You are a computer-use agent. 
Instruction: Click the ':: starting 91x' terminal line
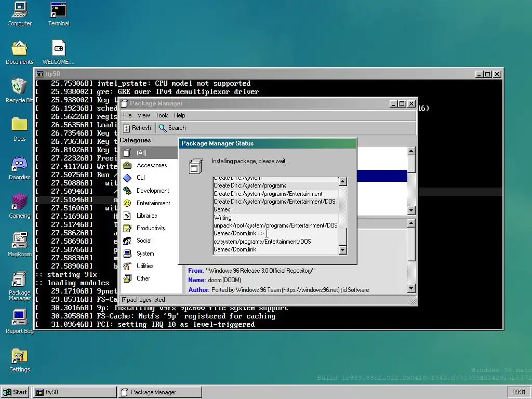click(66, 274)
